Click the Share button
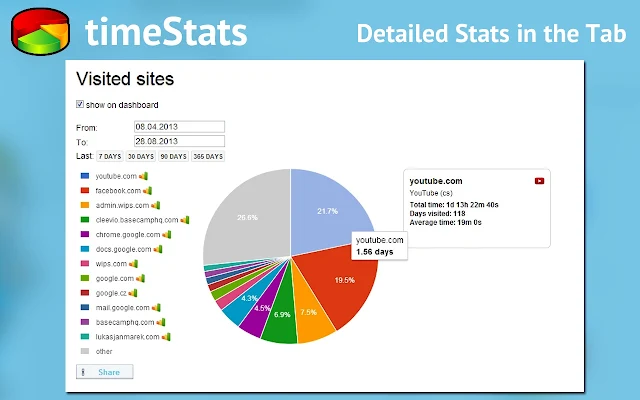The width and height of the screenshot is (640, 400). coord(104,372)
